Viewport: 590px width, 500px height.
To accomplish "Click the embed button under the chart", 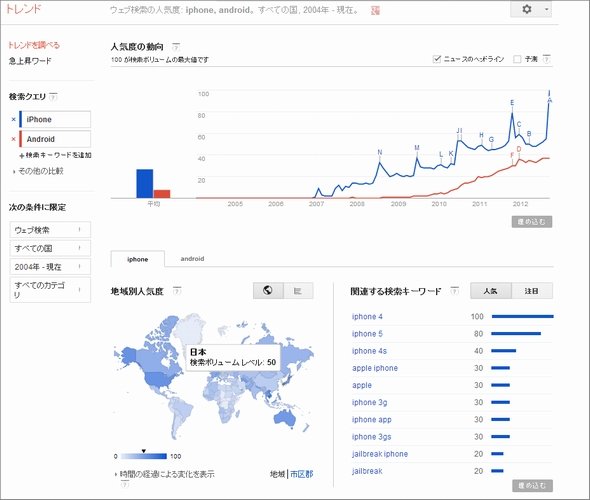I will click(x=532, y=222).
